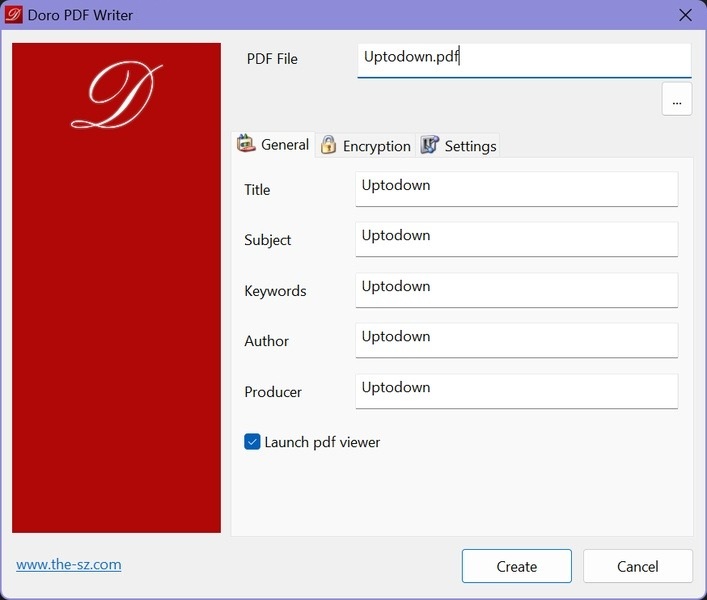This screenshot has height=600, width=707.
Task: Click the Settings tab icon
Action: [x=430, y=146]
